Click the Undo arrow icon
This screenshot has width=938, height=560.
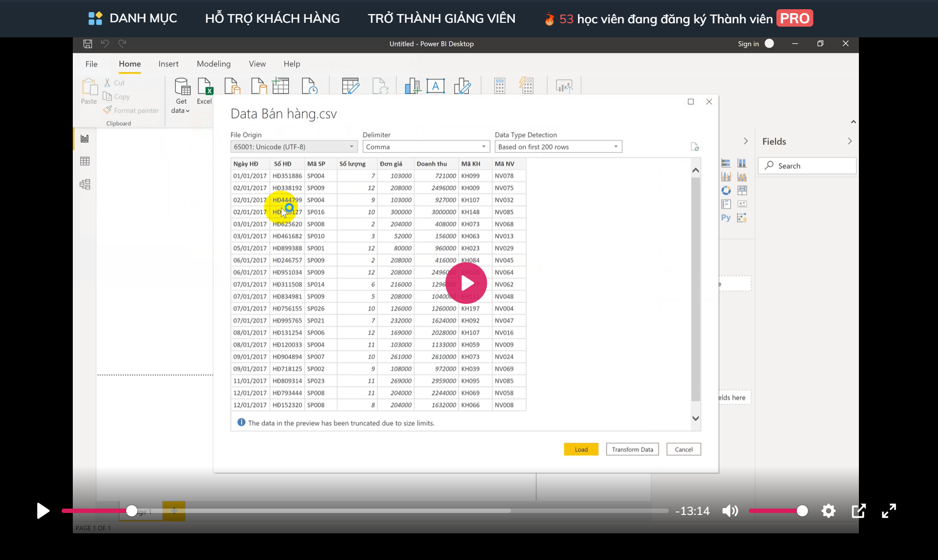point(105,44)
